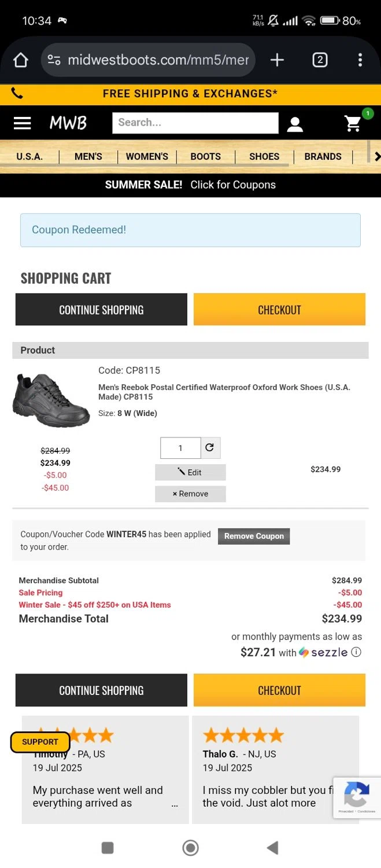Open the browser three-dot menu
Viewport: 381px width, 868px height.
tap(360, 60)
